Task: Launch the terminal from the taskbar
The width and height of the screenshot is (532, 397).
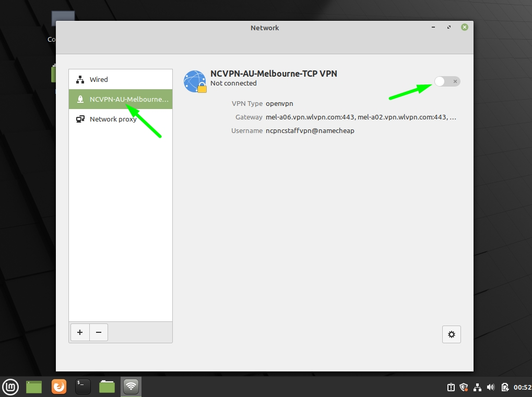Action: (82, 387)
